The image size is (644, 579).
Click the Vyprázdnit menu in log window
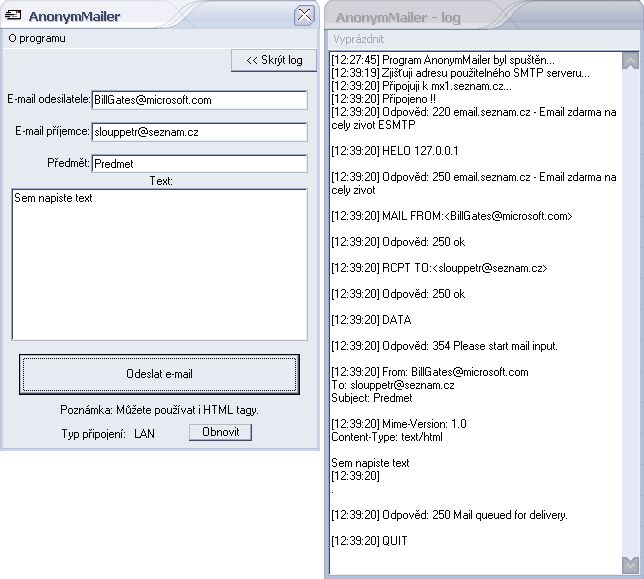(x=359, y=39)
